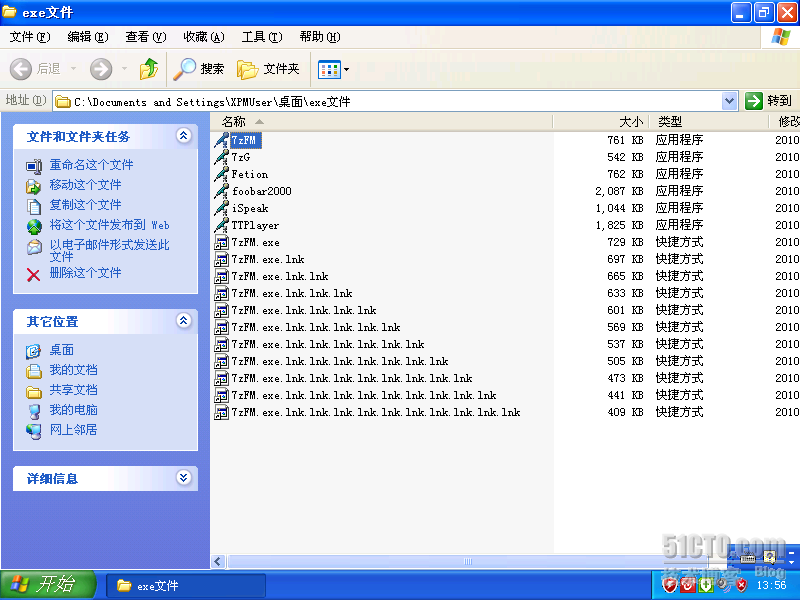Click 以电子邮件形式发送此文件 link
Screen dimensions: 800x600
109,251
